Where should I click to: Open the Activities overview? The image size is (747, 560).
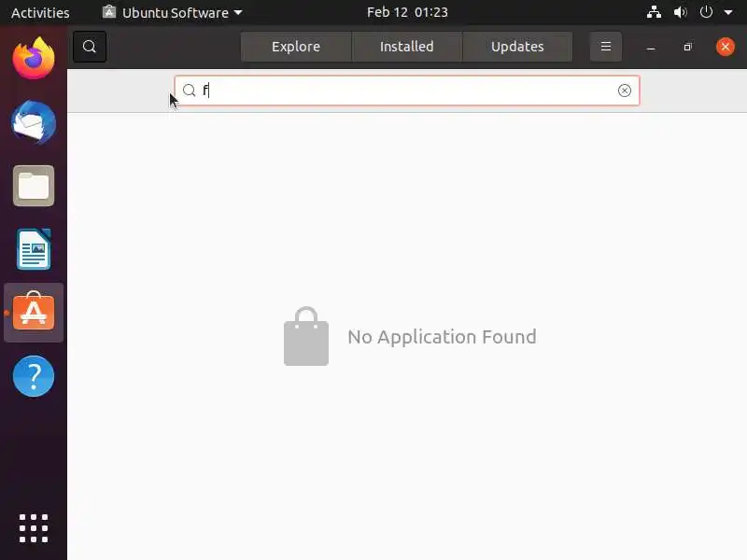click(x=40, y=12)
